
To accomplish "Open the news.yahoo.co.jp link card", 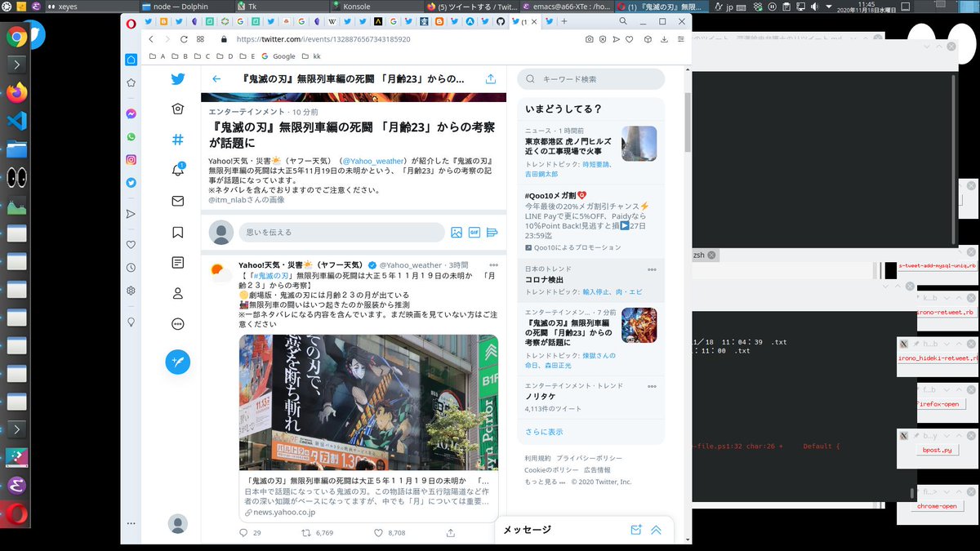I will coord(368,497).
